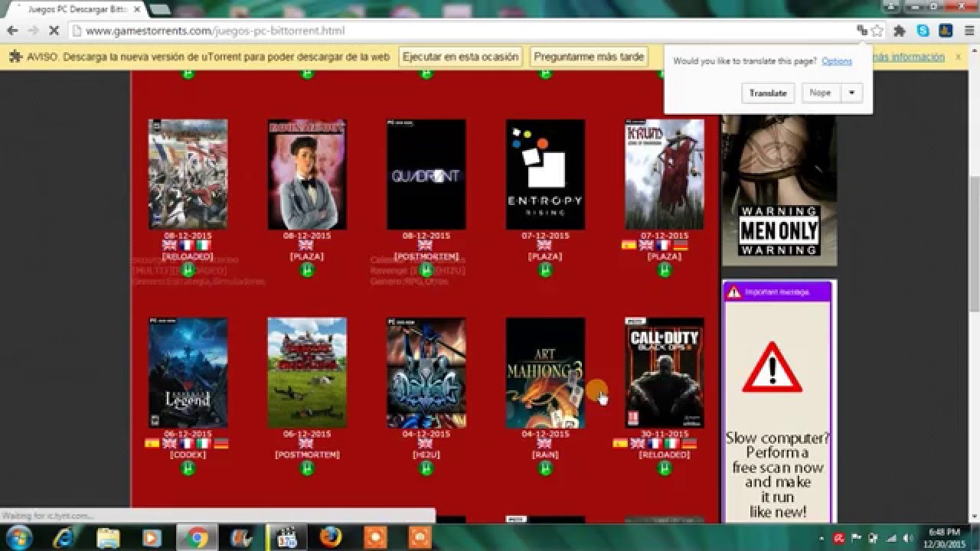Switch to Chrome in the taskbar

click(198, 538)
